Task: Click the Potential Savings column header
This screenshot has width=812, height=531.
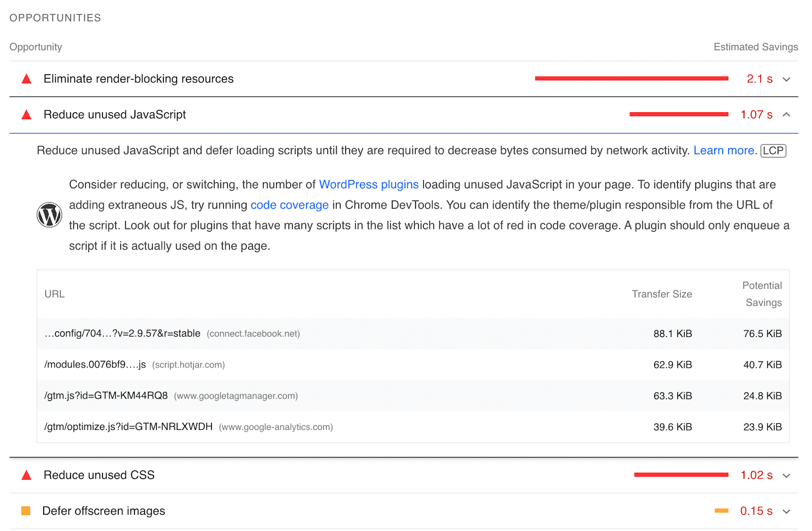Action: coord(762,294)
